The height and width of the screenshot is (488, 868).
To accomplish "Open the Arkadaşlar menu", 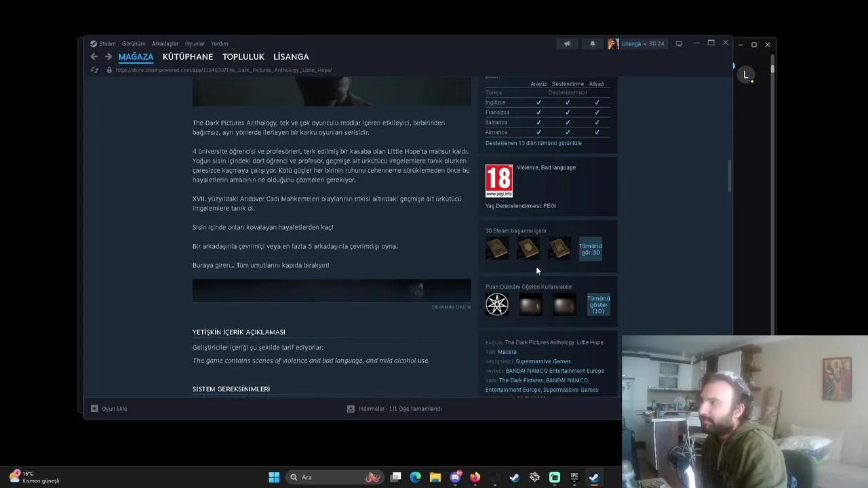I will coord(165,43).
